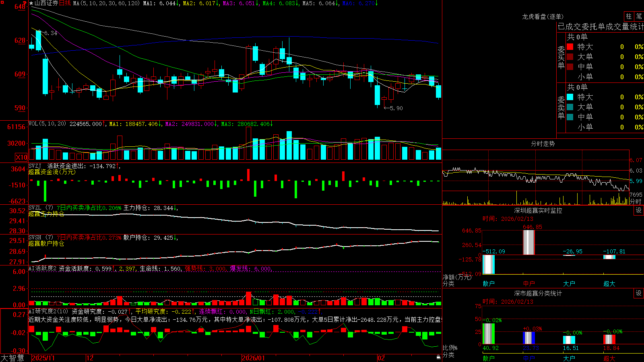The width and height of the screenshot is (644, 362).
Task: Open 设 settings for 深圳超赢实时监控
Action: point(639,210)
